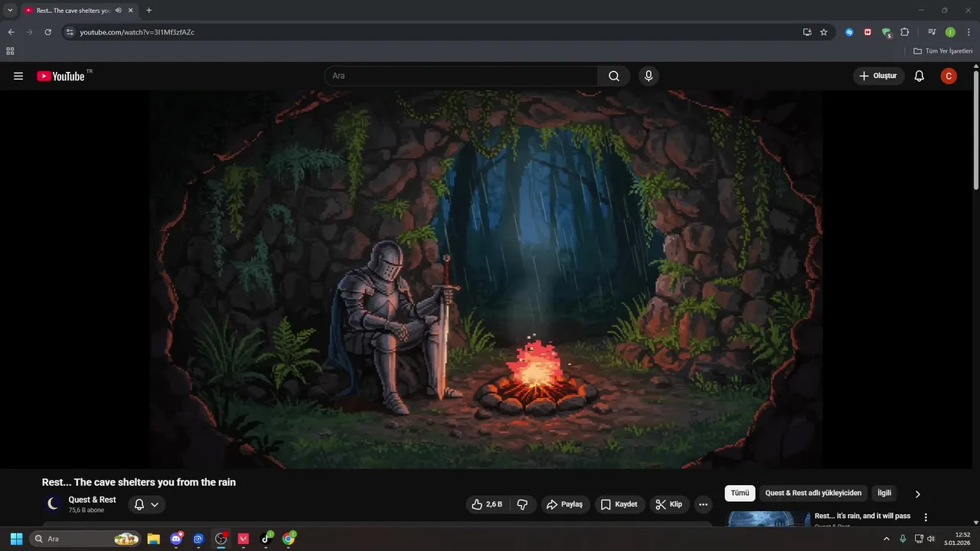Click the system tray microphone icon

pyautogui.click(x=903, y=539)
